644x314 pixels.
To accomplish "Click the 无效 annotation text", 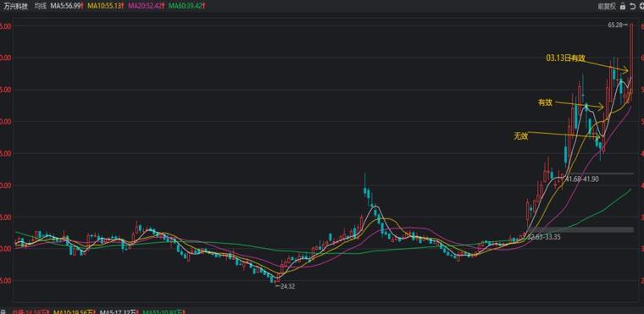I will 520,136.
